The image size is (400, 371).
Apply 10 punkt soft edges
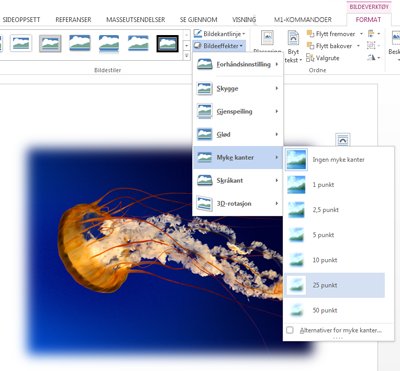tap(335, 260)
